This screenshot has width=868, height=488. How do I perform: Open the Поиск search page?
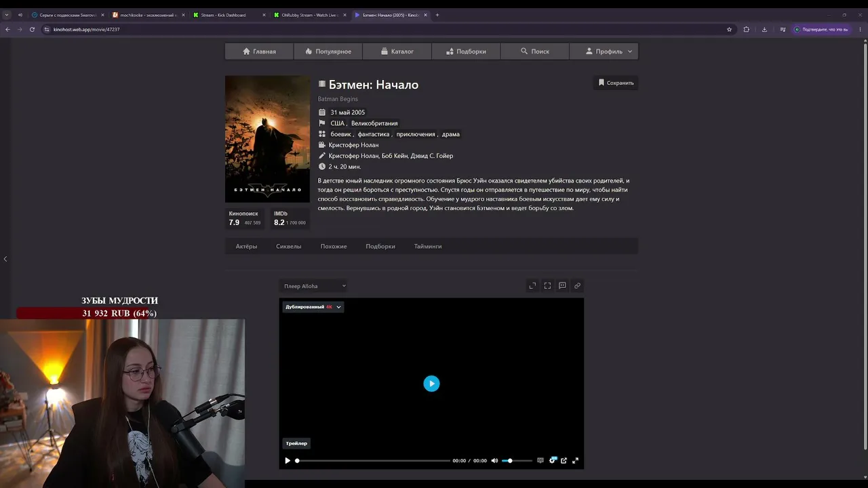click(534, 52)
